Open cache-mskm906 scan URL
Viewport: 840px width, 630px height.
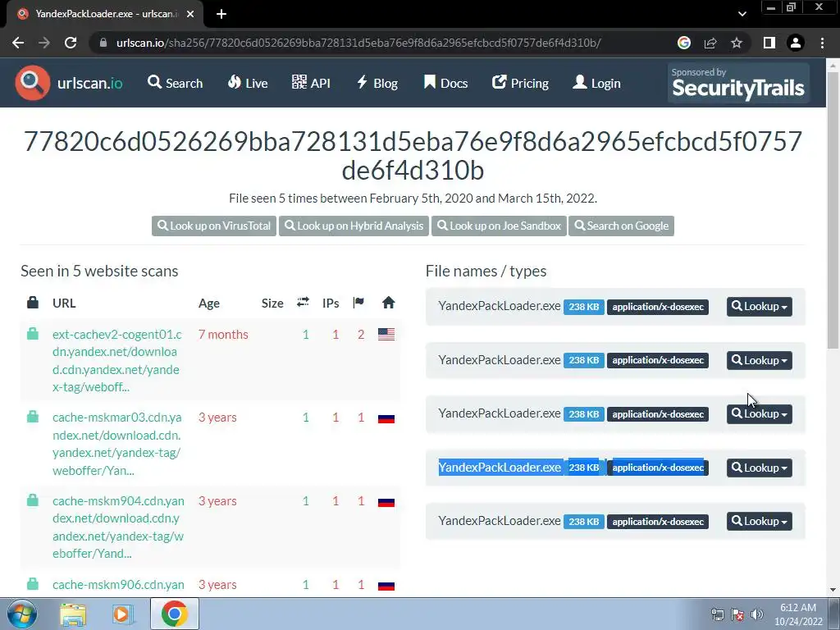[118, 584]
